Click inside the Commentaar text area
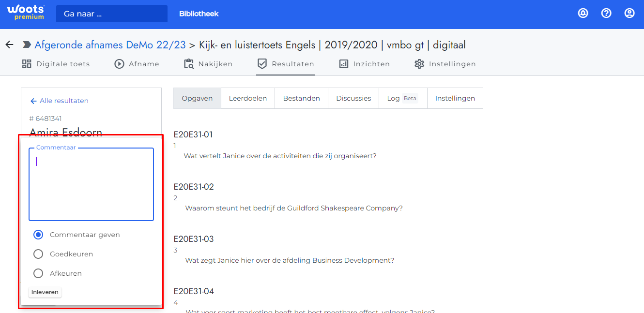Viewport: 644px width, 313px height. pos(91,186)
